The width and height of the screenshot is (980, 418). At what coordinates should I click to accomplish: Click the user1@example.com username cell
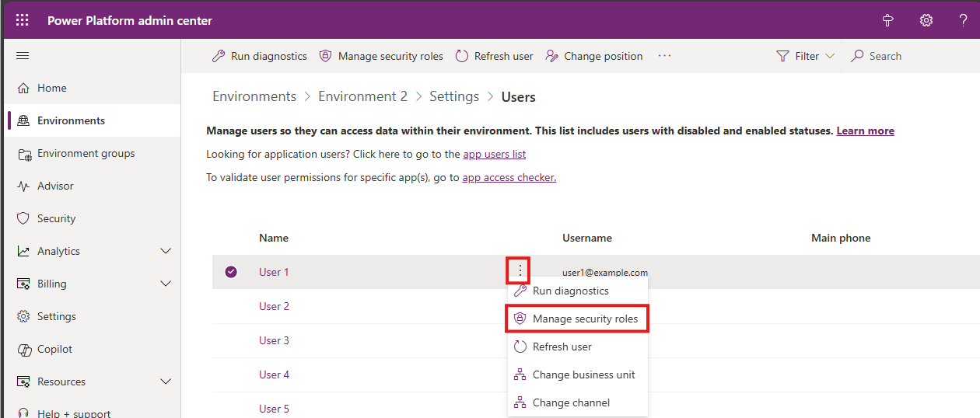coord(605,273)
